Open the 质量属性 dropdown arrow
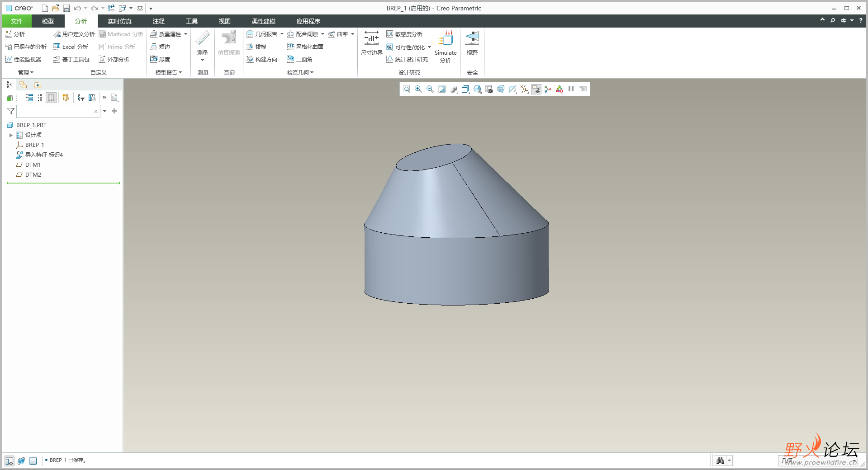 [x=185, y=34]
